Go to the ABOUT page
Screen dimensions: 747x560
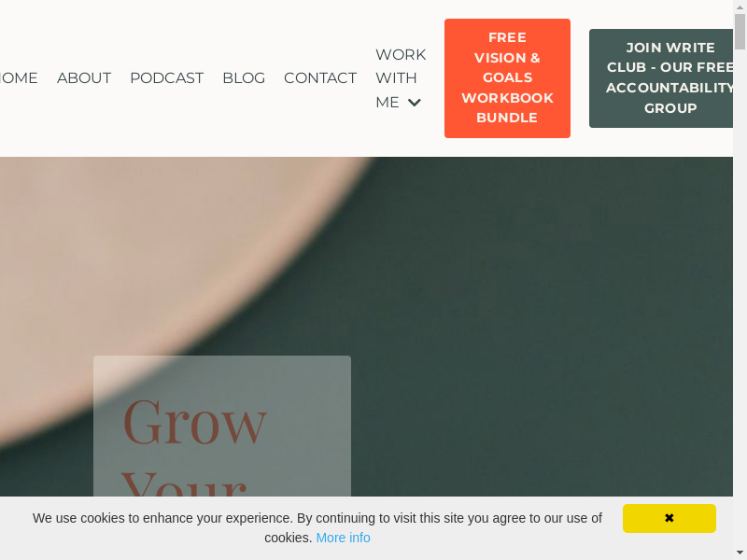pyautogui.click(x=84, y=77)
